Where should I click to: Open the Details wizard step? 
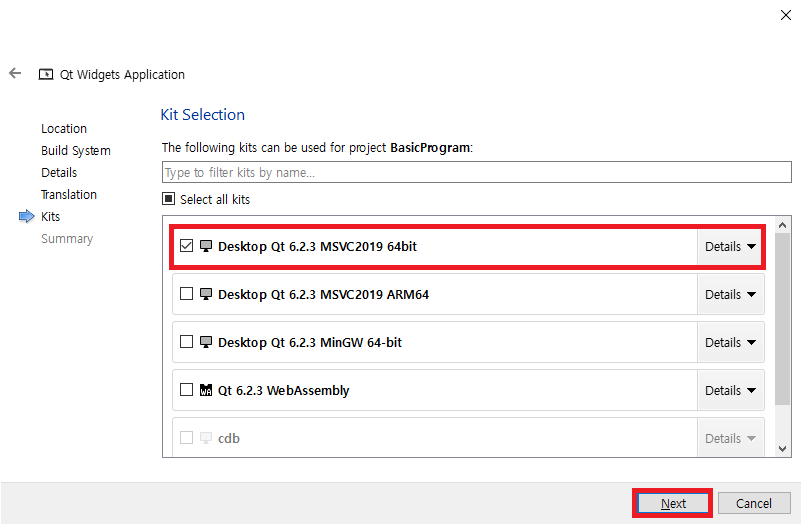(x=59, y=172)
